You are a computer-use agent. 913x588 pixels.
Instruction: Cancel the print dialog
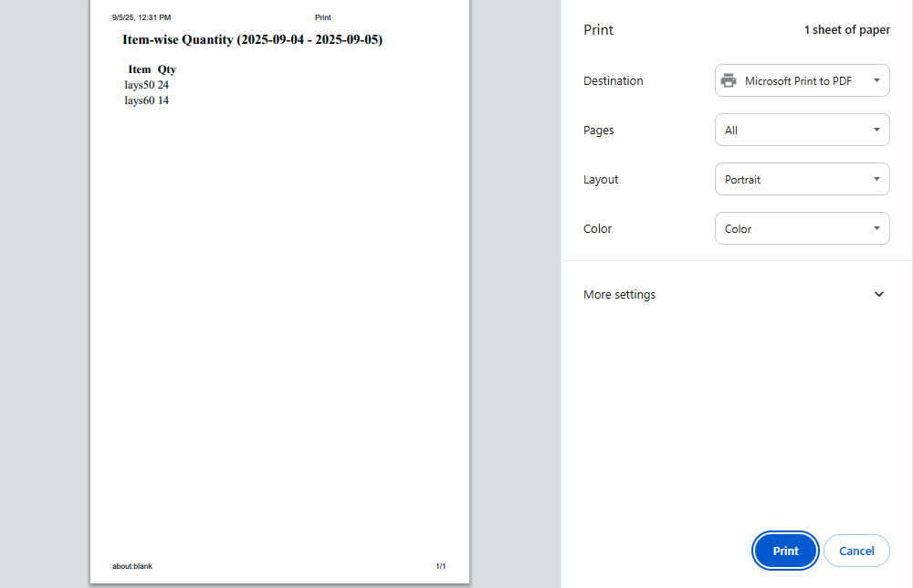[855, 551]
